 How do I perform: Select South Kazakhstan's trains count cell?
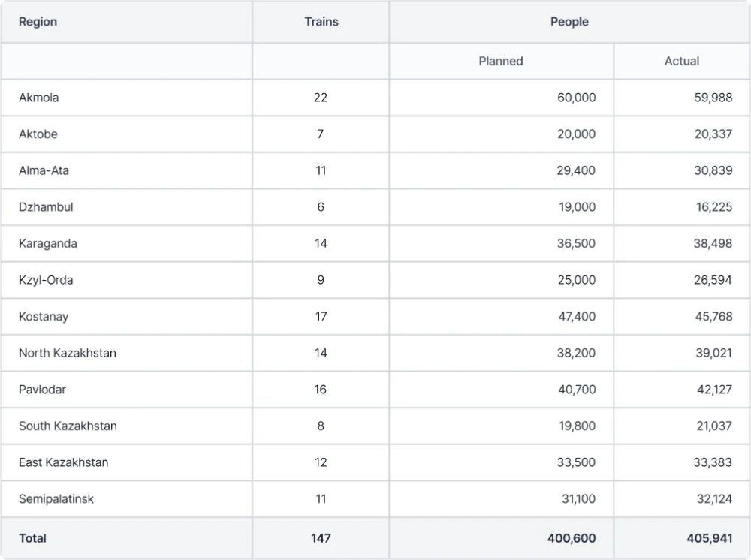(x=321, y=426)
